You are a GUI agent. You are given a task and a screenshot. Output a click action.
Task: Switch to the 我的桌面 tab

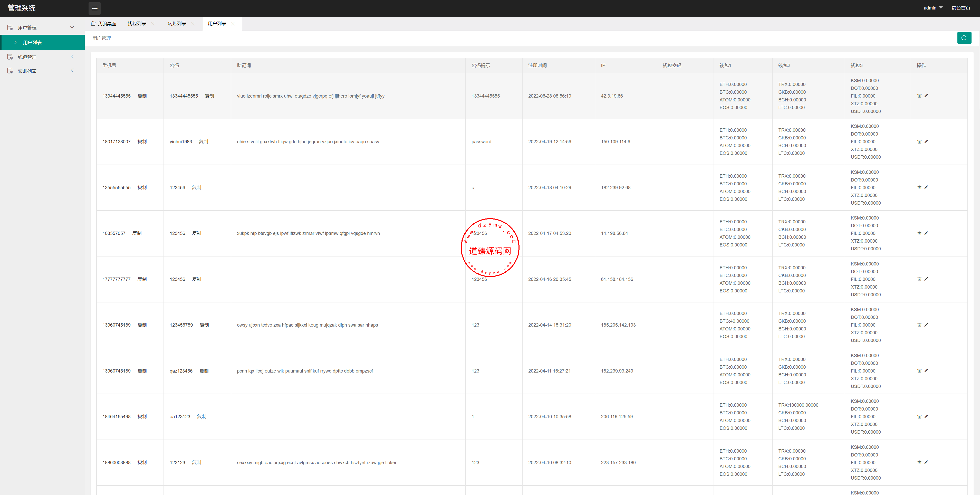coord(103,24)
